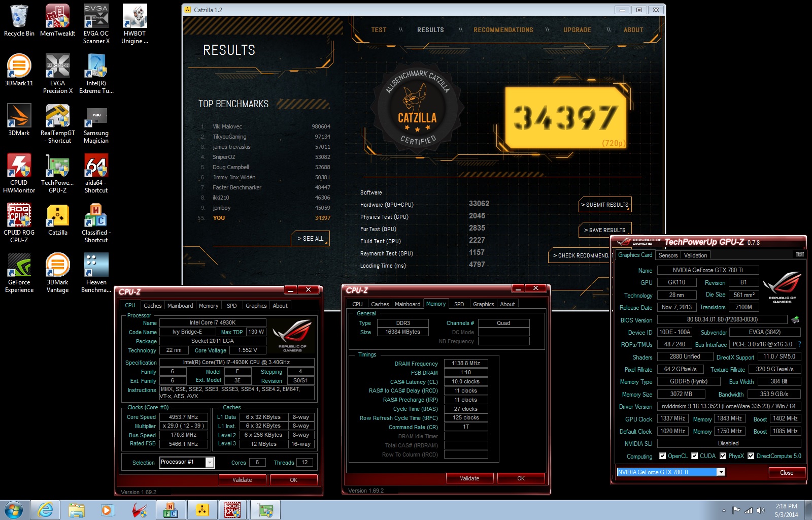Screen dimensions: 812x520
Task: Click Close button in GPU-Z
Action: point(786,473)
